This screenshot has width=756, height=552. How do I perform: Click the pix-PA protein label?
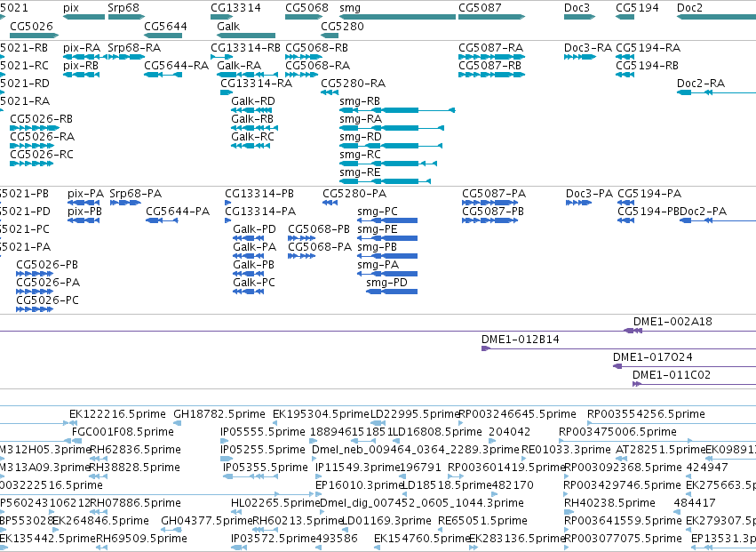pos(86,194)
